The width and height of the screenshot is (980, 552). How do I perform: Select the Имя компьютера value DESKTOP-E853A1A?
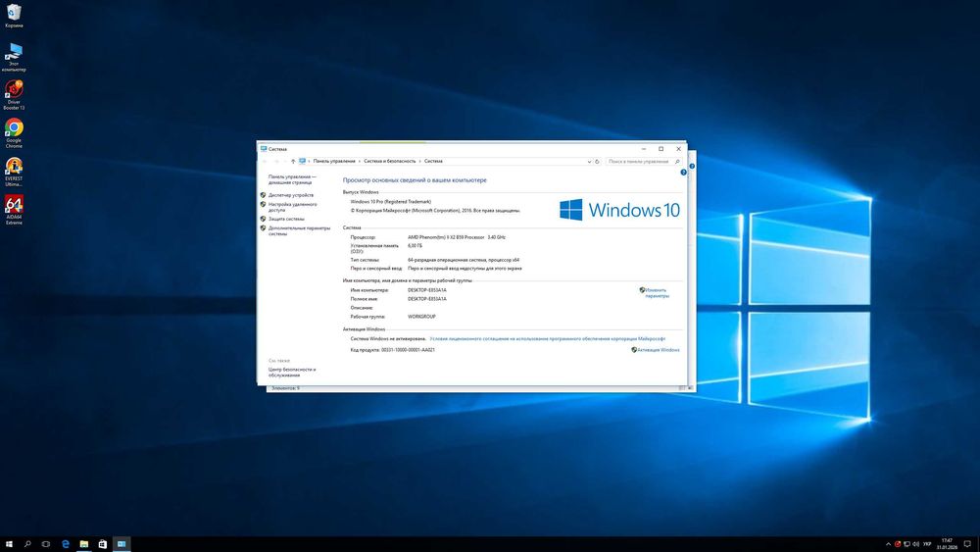click(x=427, y=290)
